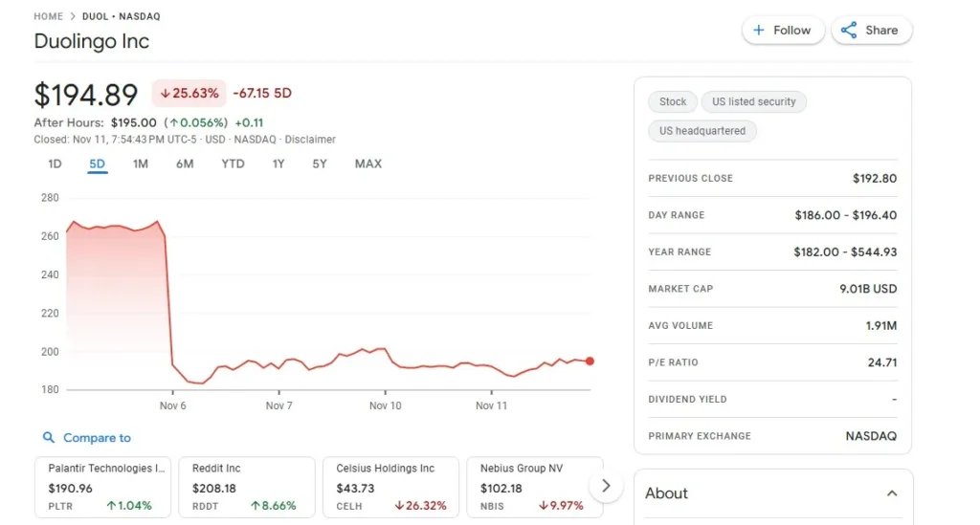This screenshot has width=980, height=525.
Task: Click the red end-point dot on chart
Action: (x=590, y=361)
